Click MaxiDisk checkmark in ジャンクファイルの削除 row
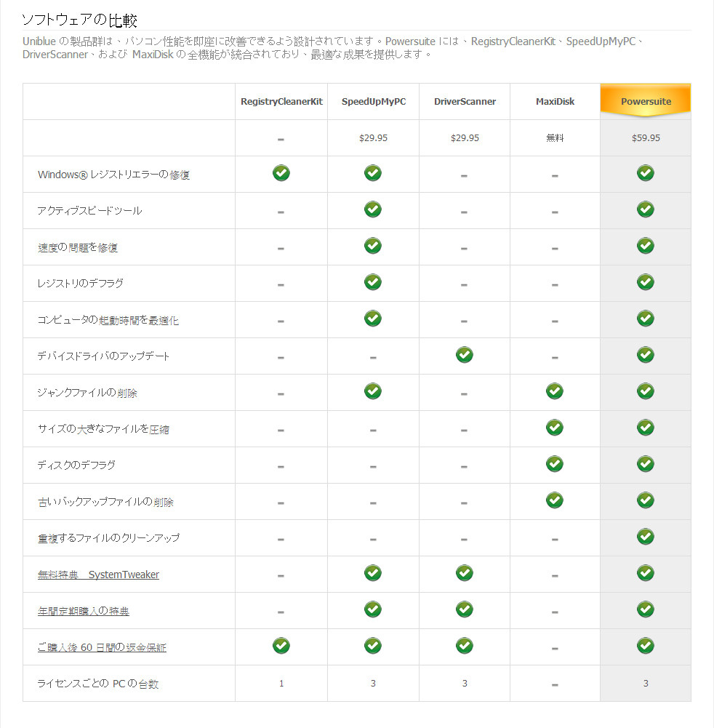This screenshot has height=728, width=714. click(555, 391)
